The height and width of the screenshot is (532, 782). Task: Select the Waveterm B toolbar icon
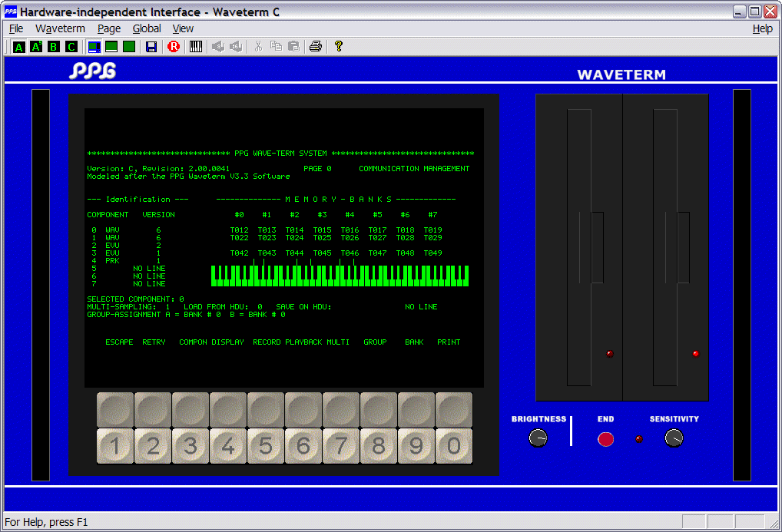click(54, 47)
